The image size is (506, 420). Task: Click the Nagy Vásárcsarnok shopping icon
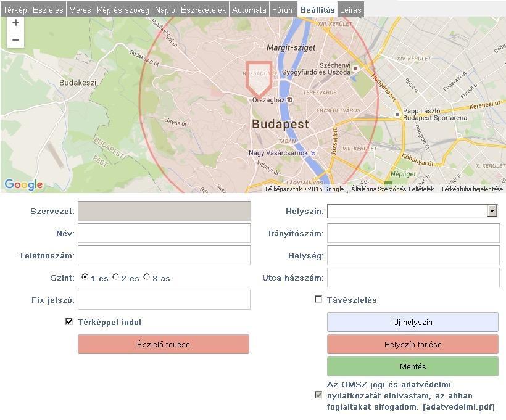[313, 153]
